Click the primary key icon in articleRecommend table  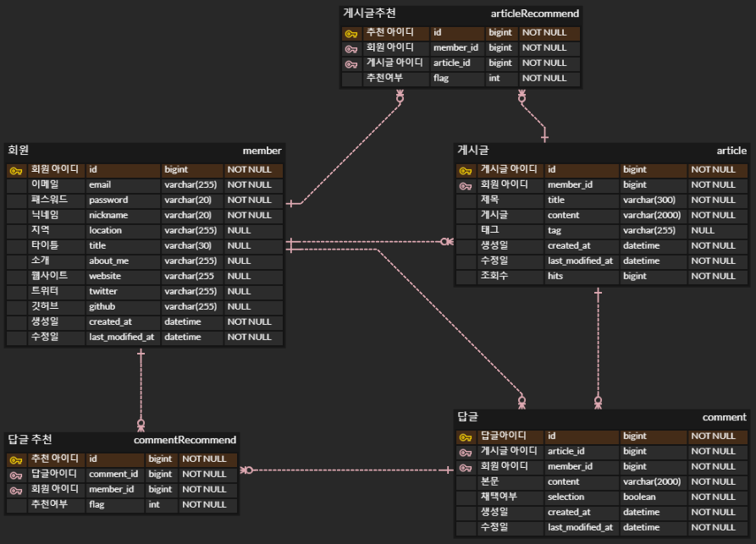[351, 34]
